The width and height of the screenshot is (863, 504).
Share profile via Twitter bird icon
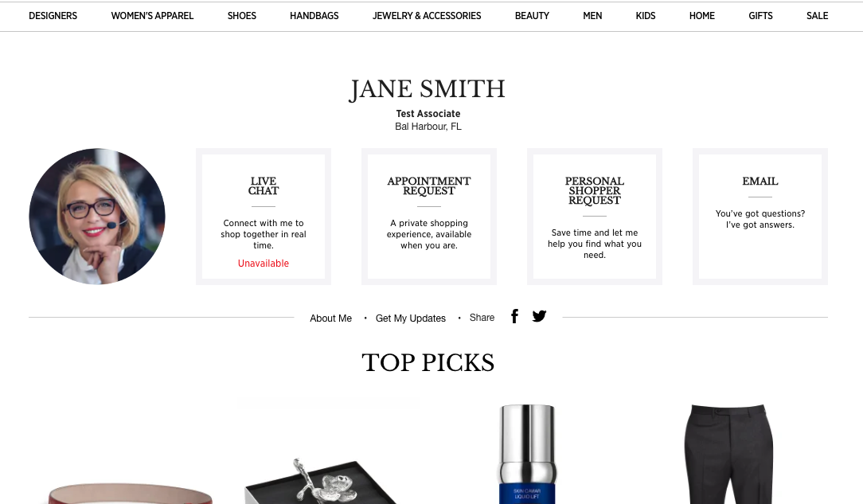coord(540,316)
